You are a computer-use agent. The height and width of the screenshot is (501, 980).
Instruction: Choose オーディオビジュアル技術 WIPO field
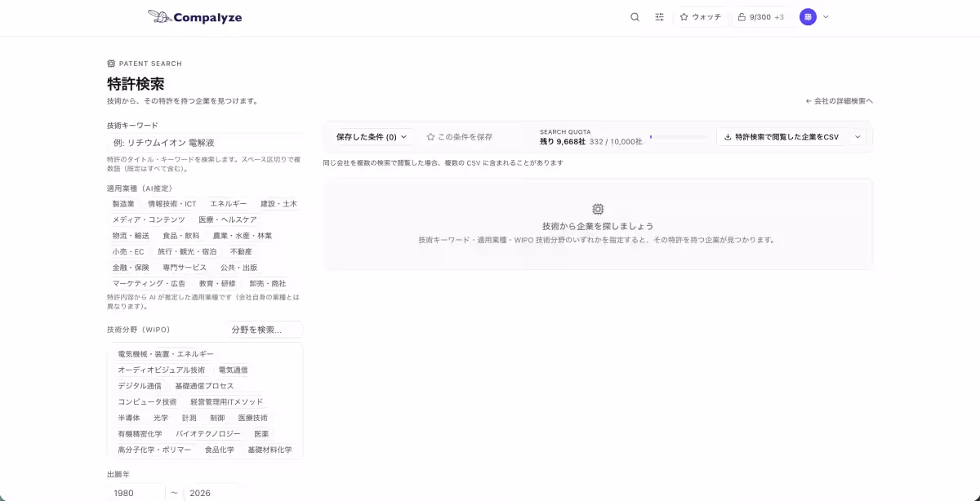coord(162,370)
